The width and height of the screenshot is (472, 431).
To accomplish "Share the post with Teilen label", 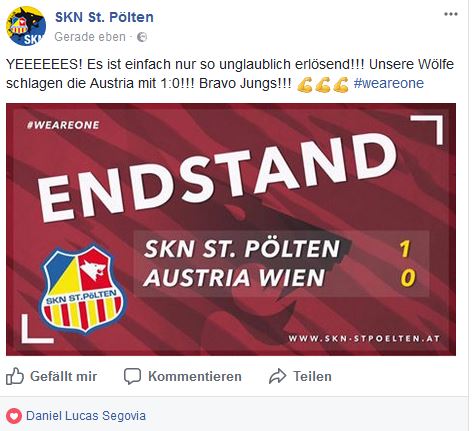I will pos(312,376).
